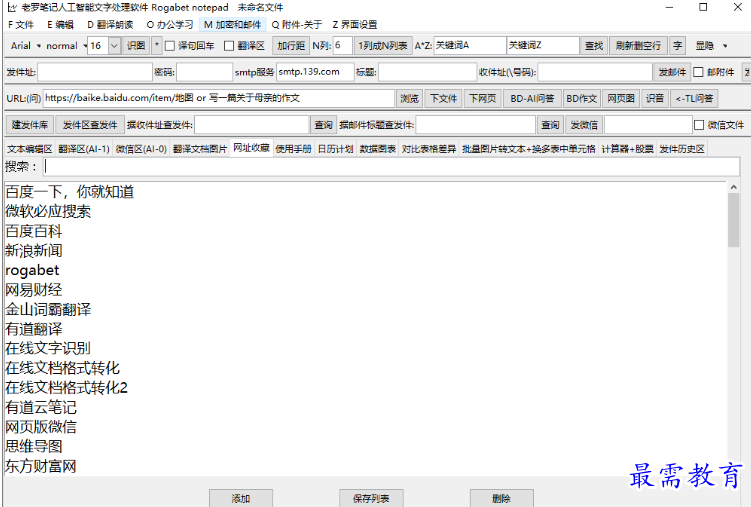The height and width of the screenshot is (507, 751).
Task: Focus the URL question input field
Action: click(x=219, y=98)
